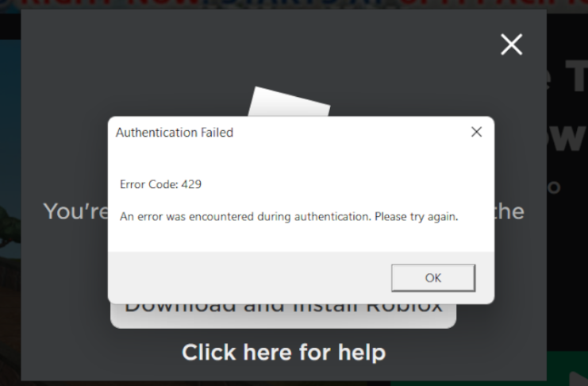Click the red and blue banner headline

pyautogui.click(x=294, y=5)
